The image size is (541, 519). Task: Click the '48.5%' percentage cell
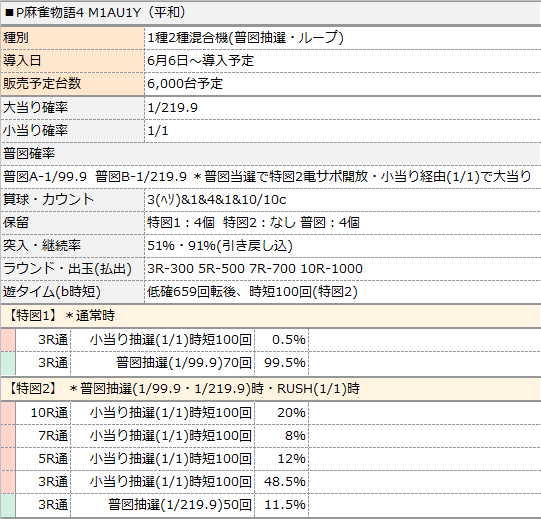(282, 482)
